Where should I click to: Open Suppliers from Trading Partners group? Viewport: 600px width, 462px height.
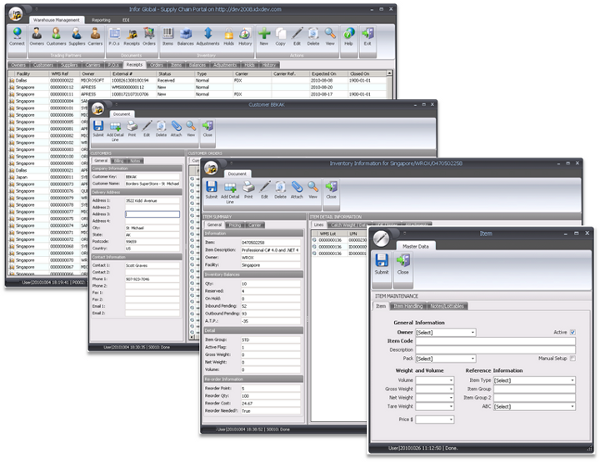pyautogui.click(x=75, y=36)
